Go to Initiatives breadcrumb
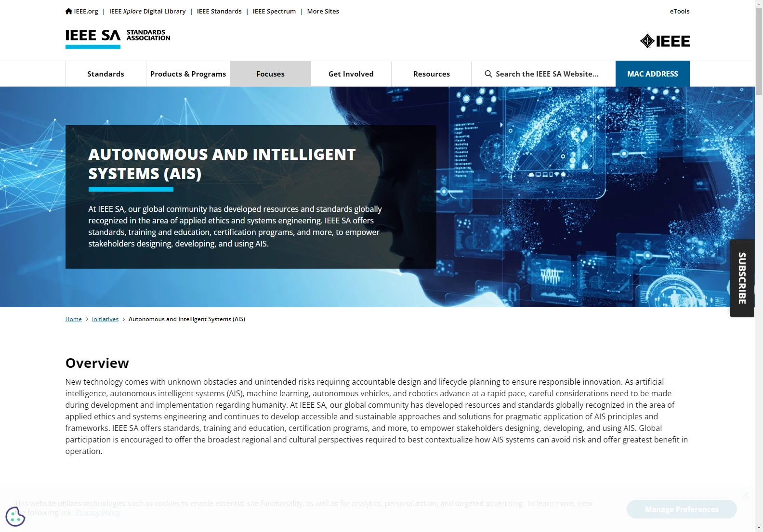The height and width of the screenshot is (532, 763). [105, 319]
